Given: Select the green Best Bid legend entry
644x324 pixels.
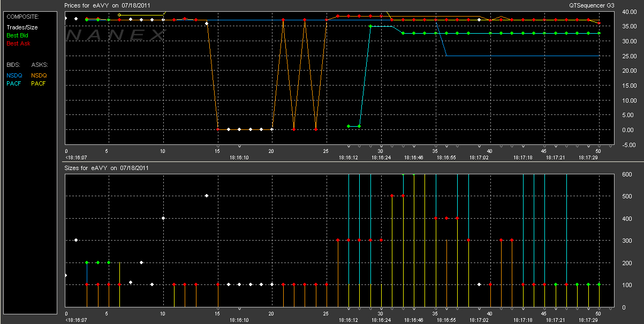Looking at the screenshot, I should tap(17, 35).
